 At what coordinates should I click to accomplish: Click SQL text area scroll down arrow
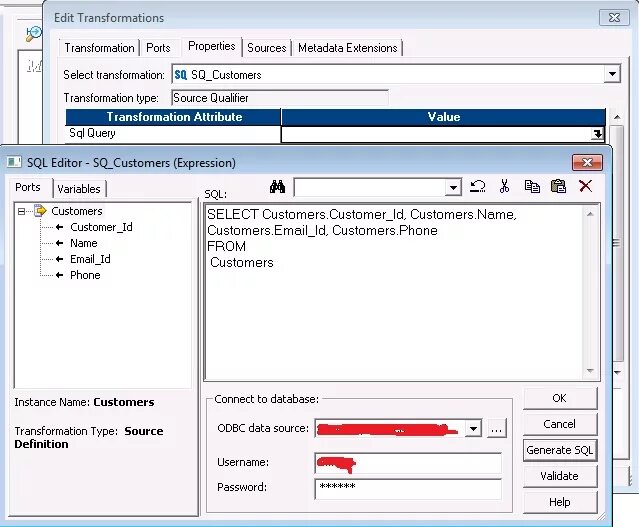click(x=590, y=370)
